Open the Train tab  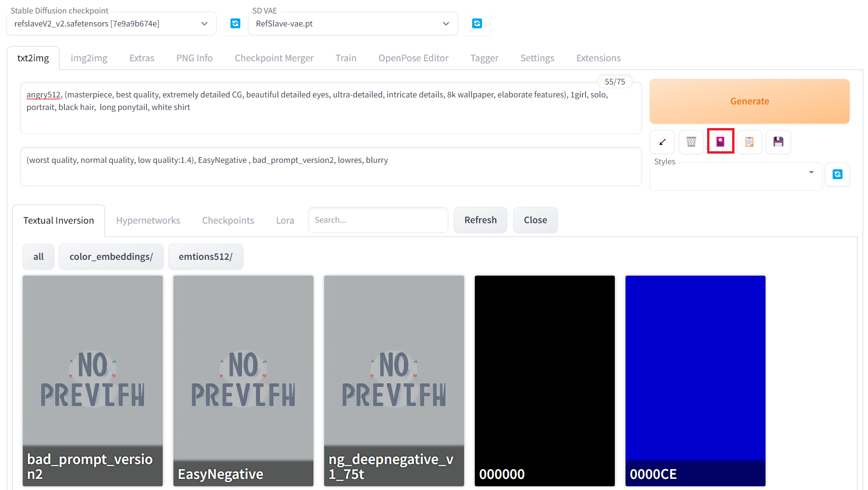pyautogui.click(x=346, y=58)
